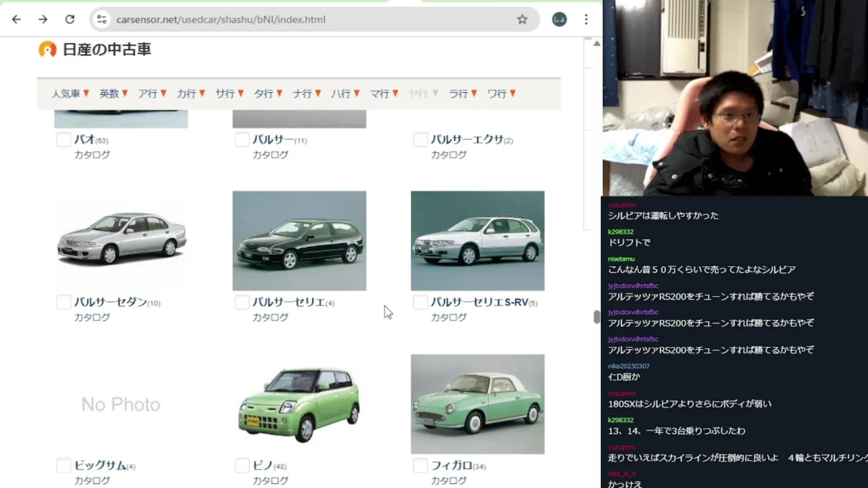Click the green フィガロ car photo
The image size is (868, 488).
(477, 404)
